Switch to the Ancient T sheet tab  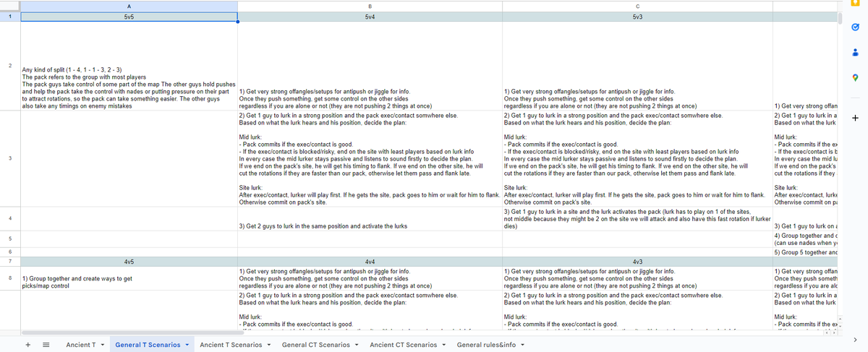(80, 345)
